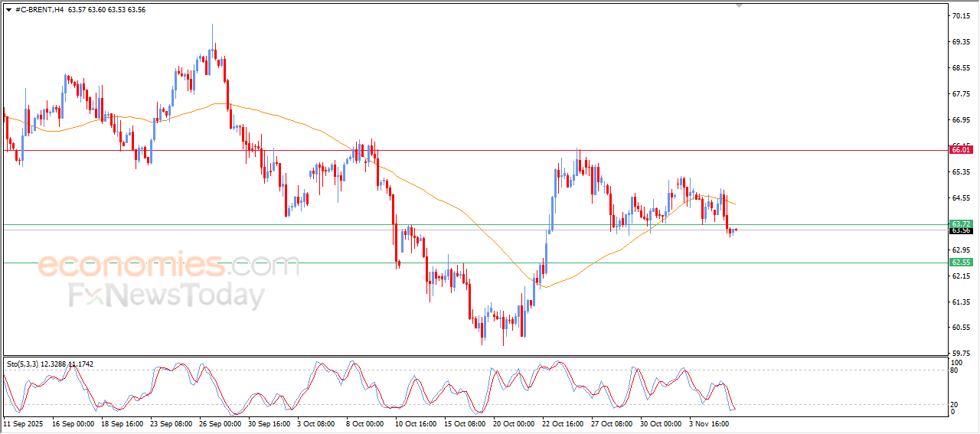Click the green 62.55 price label
This screenshot has height=434, width=980.
click(960, 263)
